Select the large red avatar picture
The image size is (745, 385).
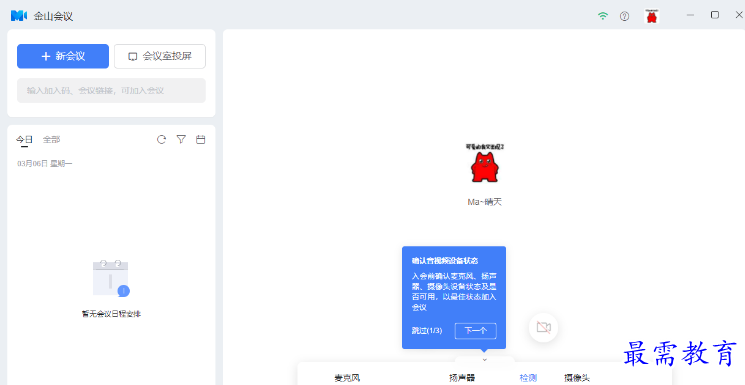pos(485,163)
